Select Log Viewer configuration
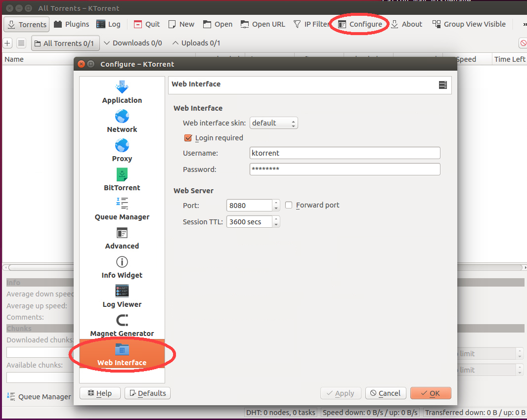The width and height of the screenshot is (527, 420). 122,296
